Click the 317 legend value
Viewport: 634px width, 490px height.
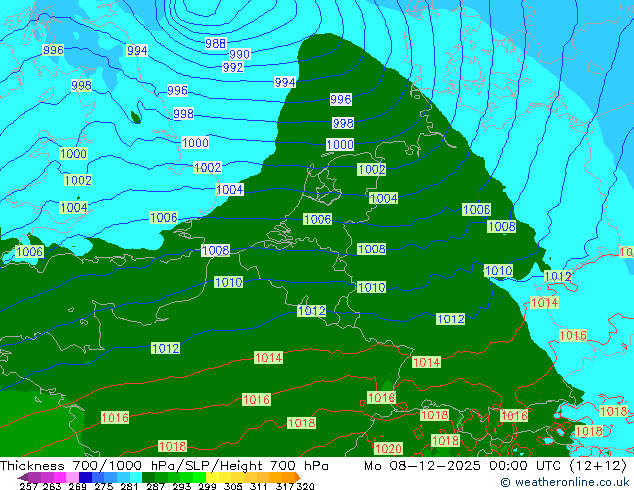[285, 486]
